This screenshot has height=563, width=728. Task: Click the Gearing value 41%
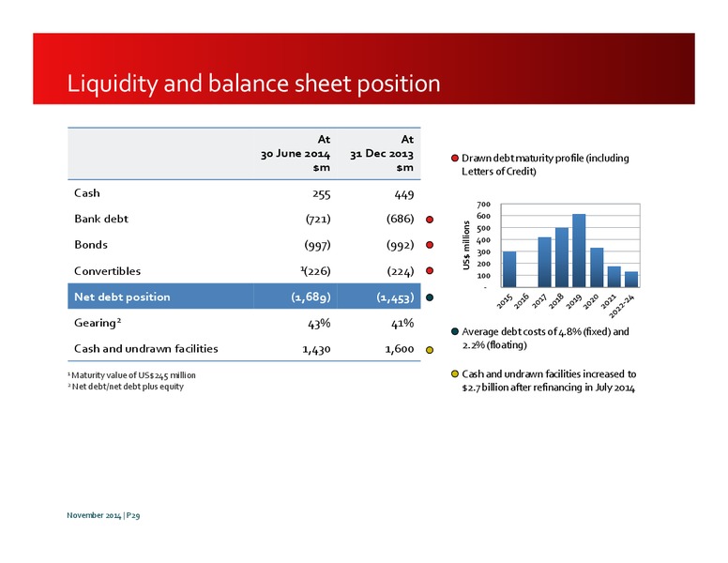pos(402,324)
